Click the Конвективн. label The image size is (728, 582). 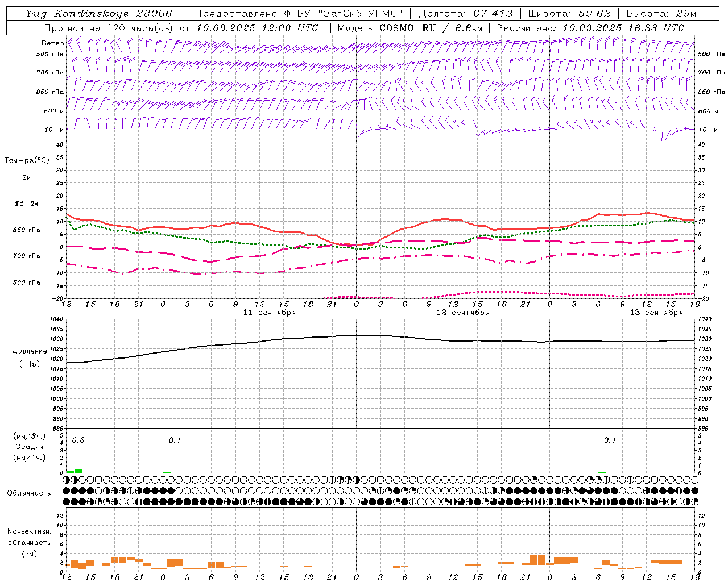coord(29,531)
